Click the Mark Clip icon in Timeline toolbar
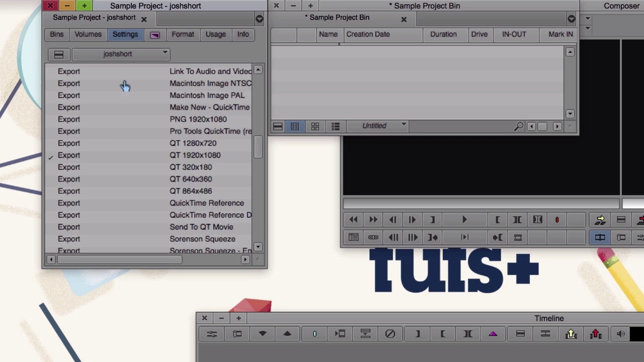 point(468,334)
